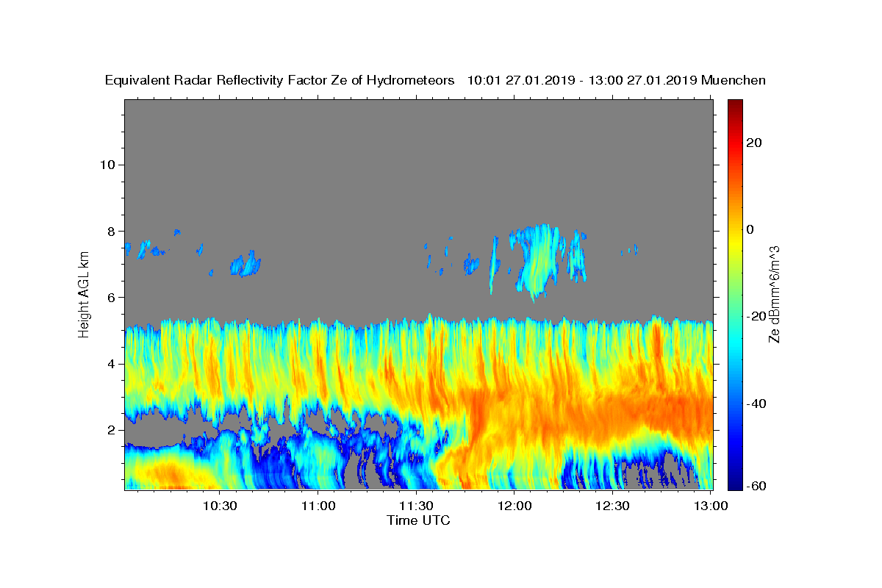The image size is (882, 588).
Task: Click the colorbar label 20
Action: pos(756,143)
